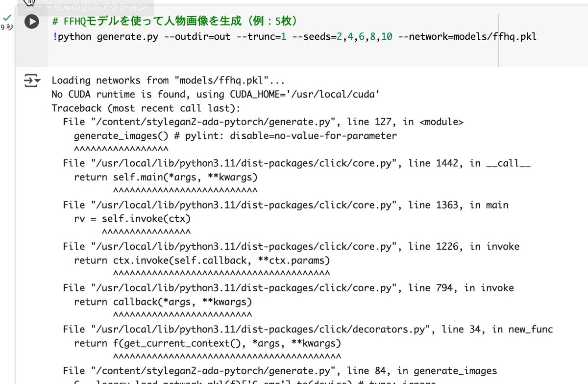The image size is (588, 384).
Task: Click the decorators.py line 34 traceback entry
Action: [x=308, y=330]
